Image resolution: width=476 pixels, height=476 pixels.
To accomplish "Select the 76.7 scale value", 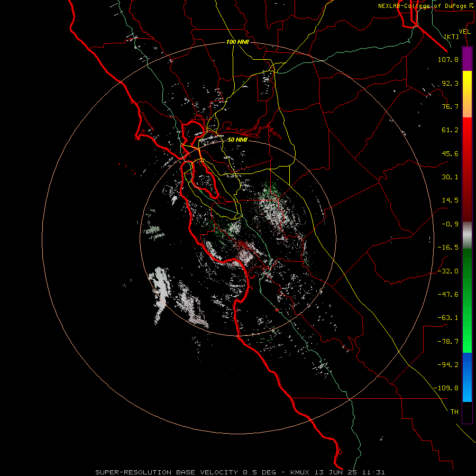I will pos(450,106).
